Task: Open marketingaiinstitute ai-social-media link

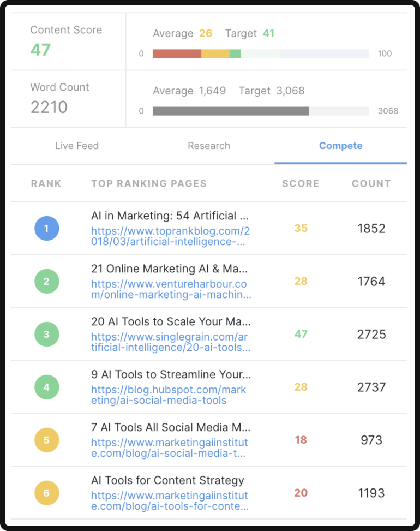Action: click(x=169, y=448)
